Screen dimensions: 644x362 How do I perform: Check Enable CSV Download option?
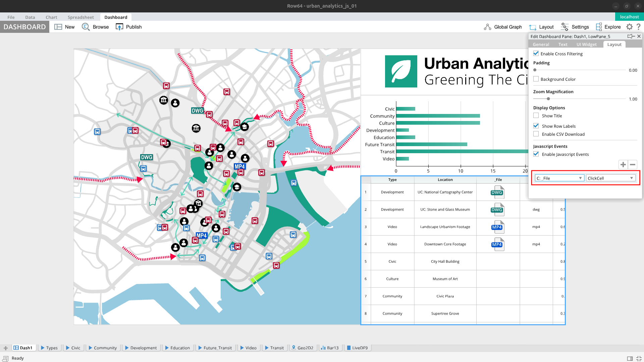point(536,134)
